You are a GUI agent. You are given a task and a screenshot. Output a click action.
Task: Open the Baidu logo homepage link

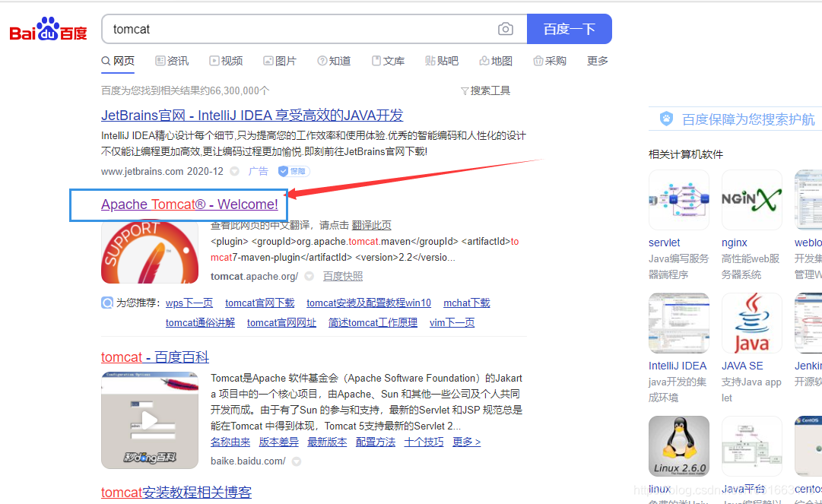click(48, 30)
